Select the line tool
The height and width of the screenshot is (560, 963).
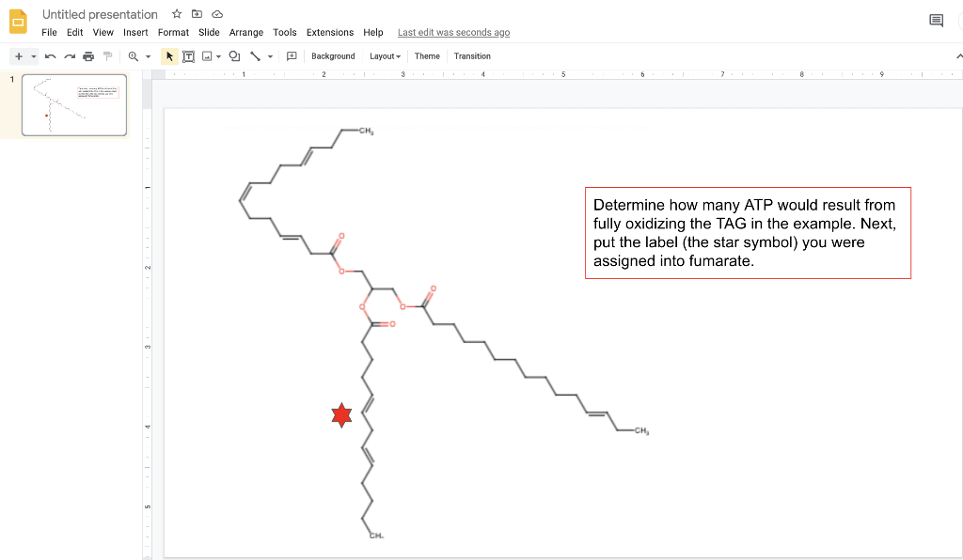pos(255,56)
